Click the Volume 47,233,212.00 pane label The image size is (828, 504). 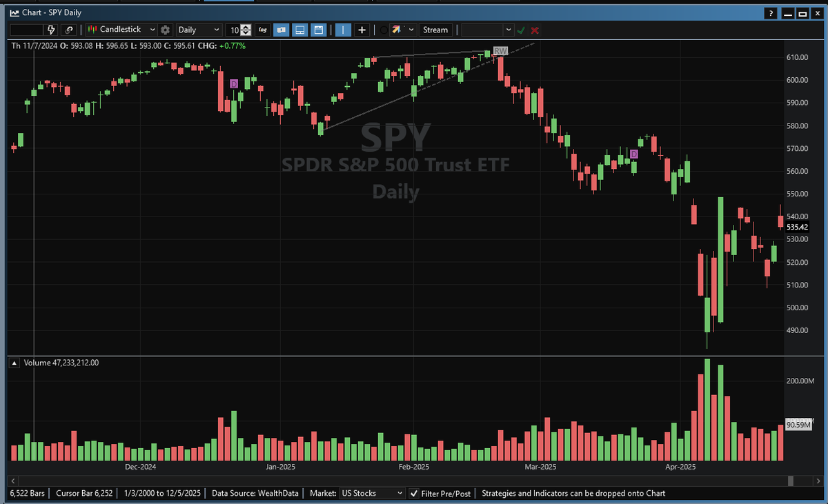point(61,363)
